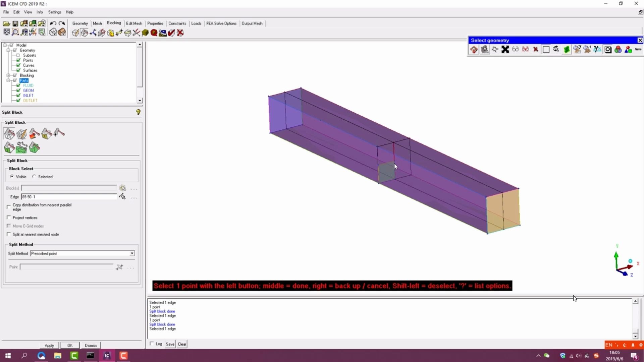
Task: Click the Delete Block red X icon
Action: click(x=180, y=33)
